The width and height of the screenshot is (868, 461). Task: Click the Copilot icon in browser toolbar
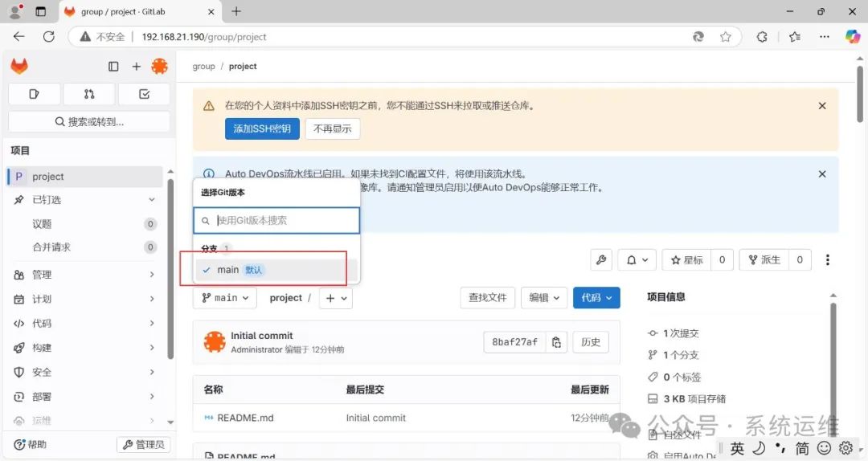point(853,36)
